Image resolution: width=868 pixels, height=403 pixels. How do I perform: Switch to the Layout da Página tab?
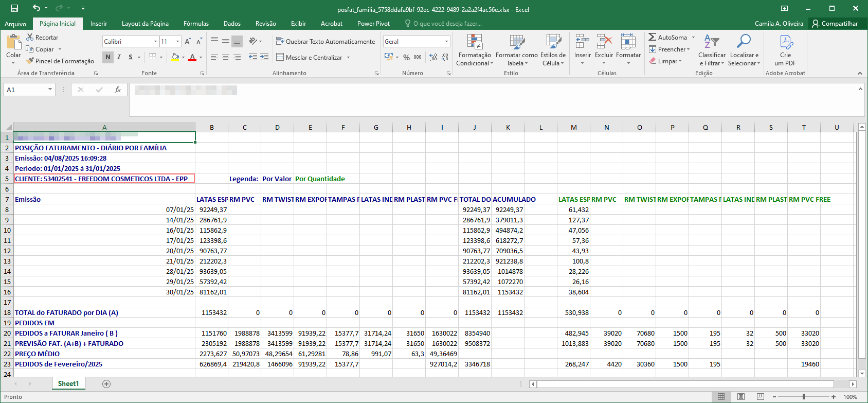[145, 24]
